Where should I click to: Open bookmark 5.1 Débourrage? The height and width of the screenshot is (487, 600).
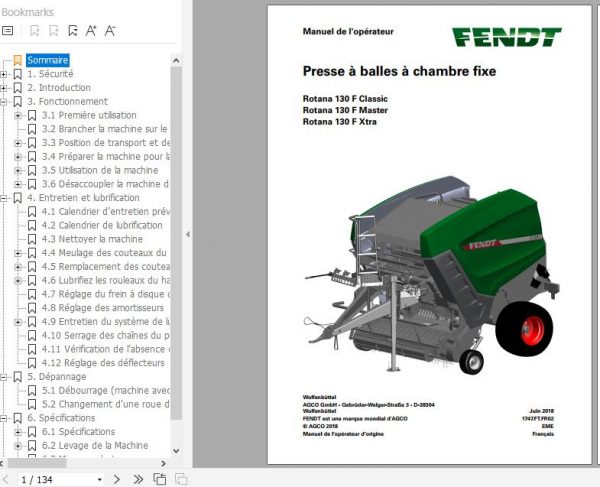pos(106,391)
